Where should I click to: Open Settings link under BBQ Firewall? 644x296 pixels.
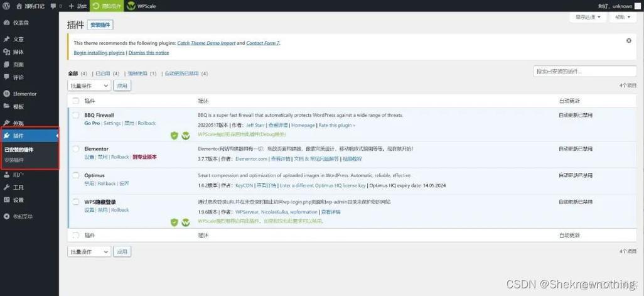(x=112, y=123)
